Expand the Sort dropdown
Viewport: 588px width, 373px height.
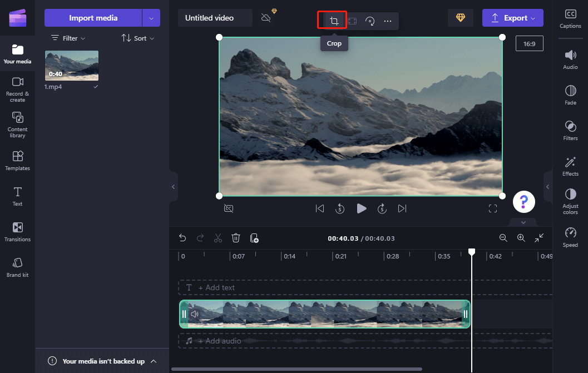137,38
